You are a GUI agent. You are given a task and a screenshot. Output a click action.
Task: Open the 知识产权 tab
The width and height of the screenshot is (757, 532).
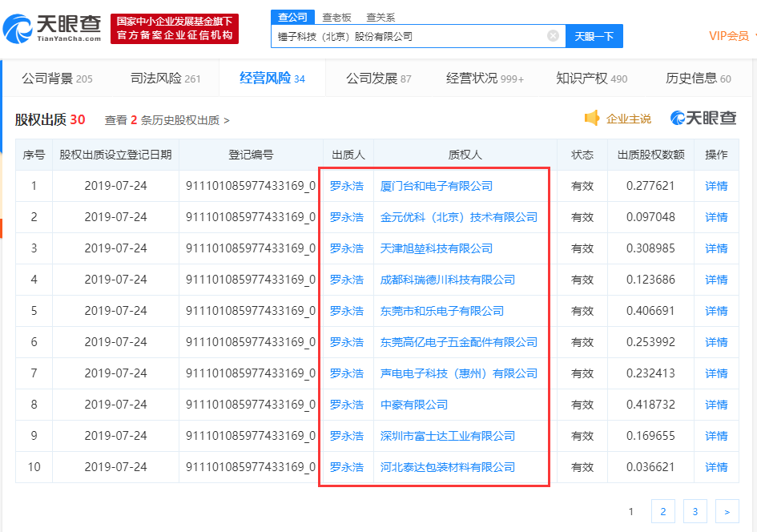pos(591,79)
